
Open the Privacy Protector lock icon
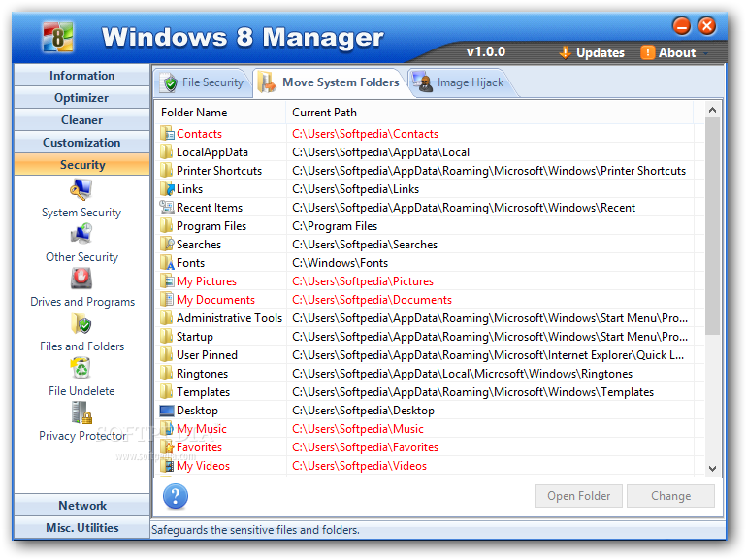click(x=81, y=412)
